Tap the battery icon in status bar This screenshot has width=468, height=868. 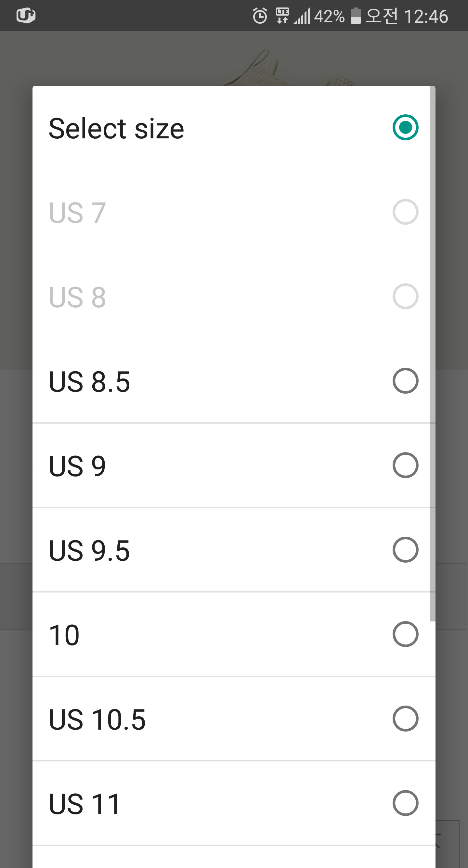coord(356,16)
